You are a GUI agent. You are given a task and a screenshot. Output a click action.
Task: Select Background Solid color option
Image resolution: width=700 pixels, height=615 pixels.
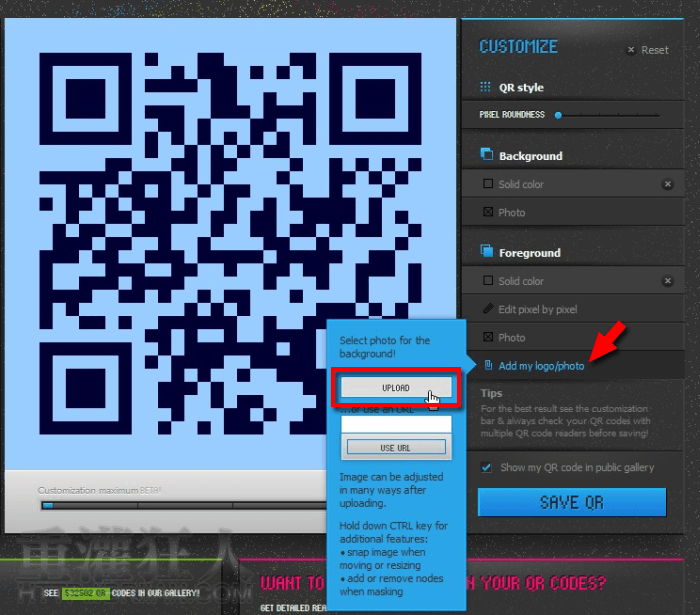520,184
